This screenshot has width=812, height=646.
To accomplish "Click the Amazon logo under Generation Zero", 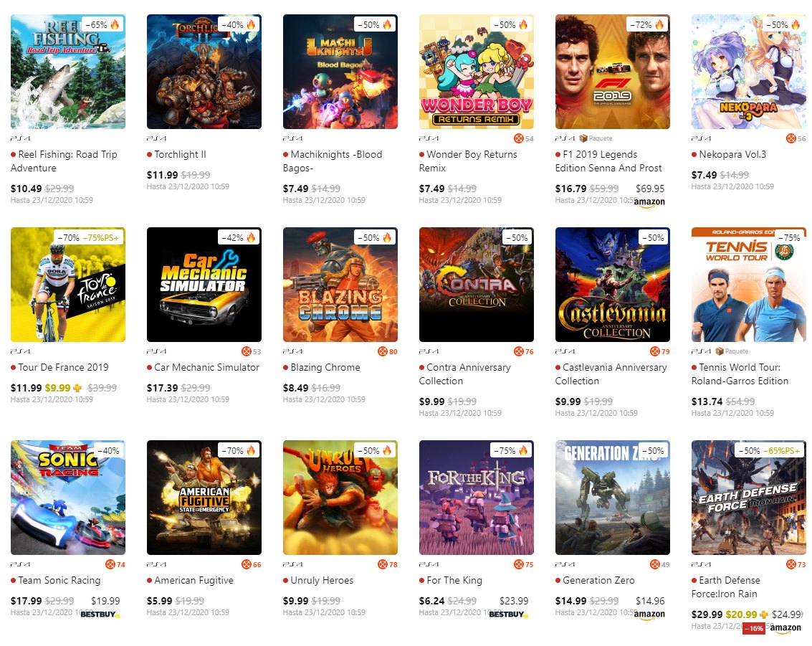I will coord(649,614).
